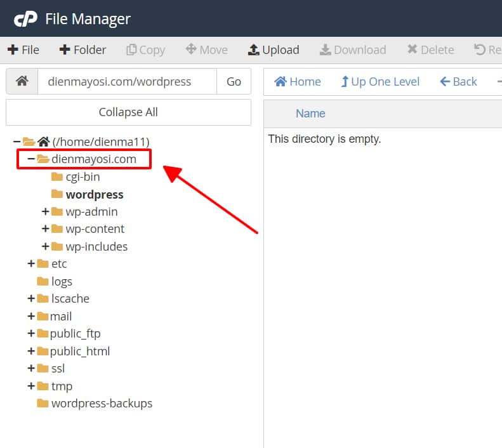Click the Copy toolbar button
The height and width of the screenshot is (448, 502).
(146, 50)
